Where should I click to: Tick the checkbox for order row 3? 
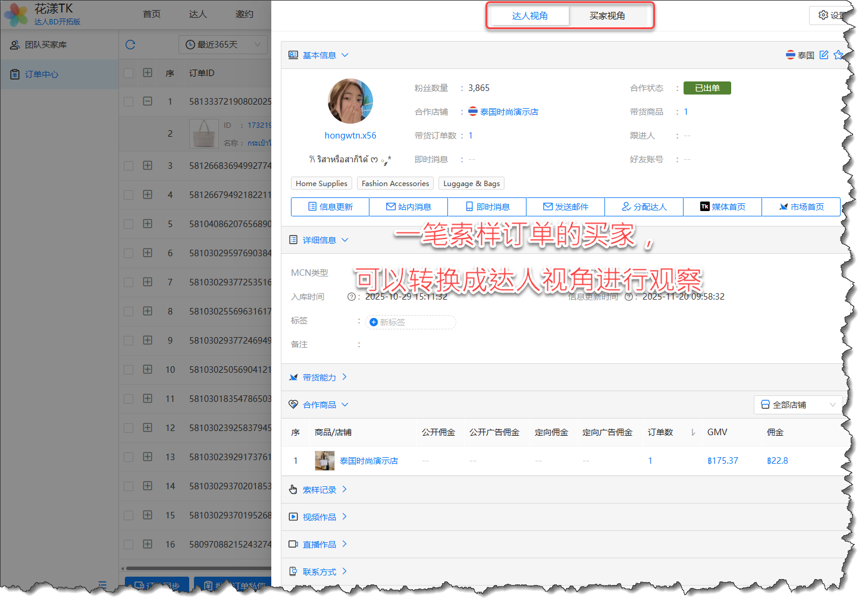tap(129, 166)
